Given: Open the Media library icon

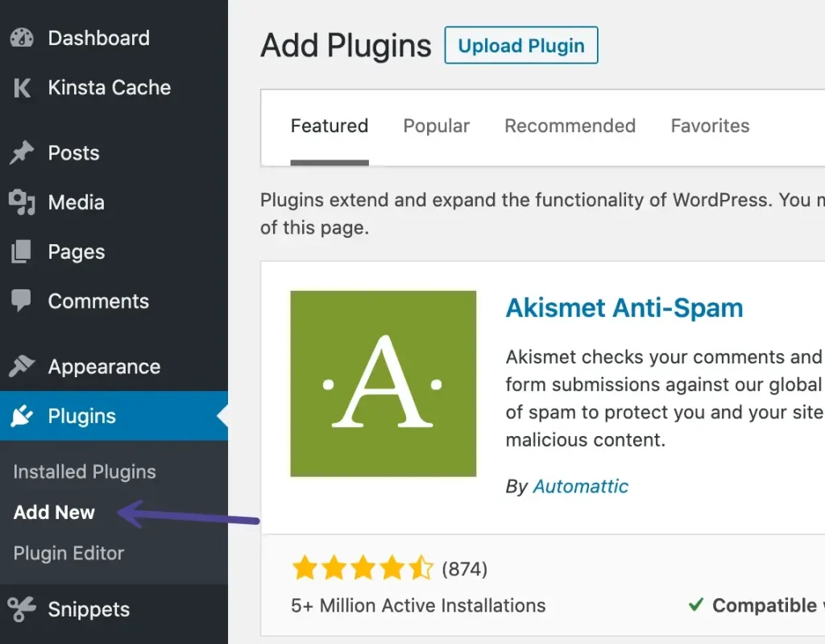Looking at the screenshot, I should (x=21, y=202).
